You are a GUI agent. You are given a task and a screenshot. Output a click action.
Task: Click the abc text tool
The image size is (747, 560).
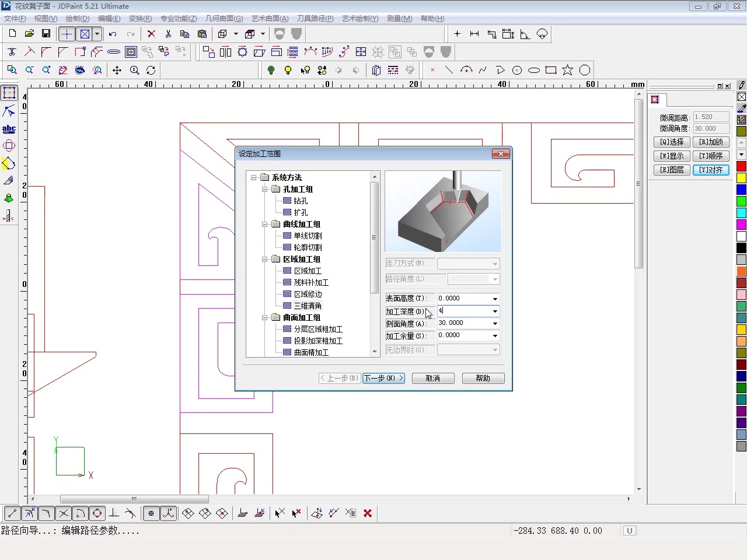point(9,128)
